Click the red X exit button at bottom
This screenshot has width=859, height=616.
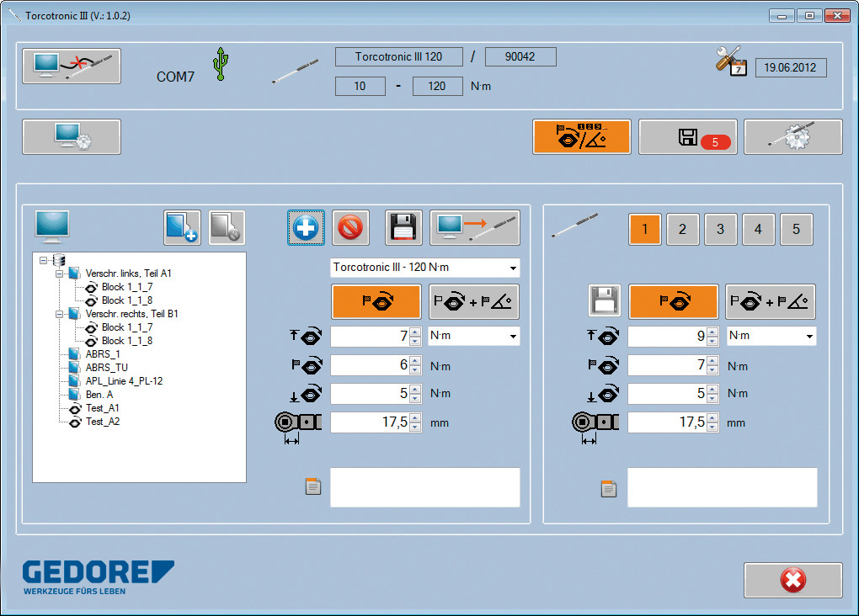792,580
